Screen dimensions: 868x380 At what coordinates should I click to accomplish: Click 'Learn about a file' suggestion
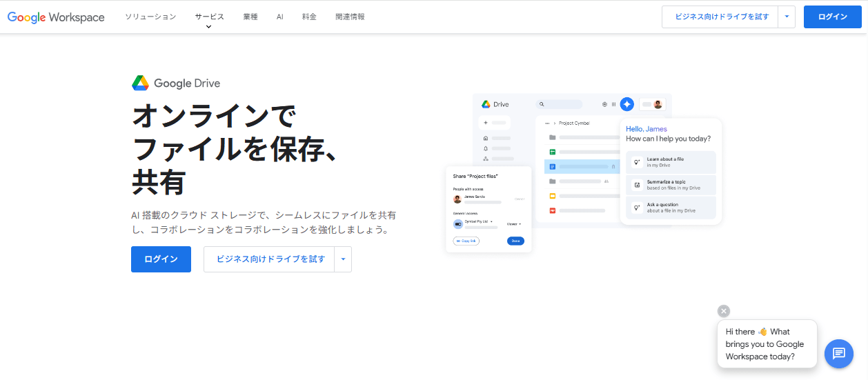[671, 162]
